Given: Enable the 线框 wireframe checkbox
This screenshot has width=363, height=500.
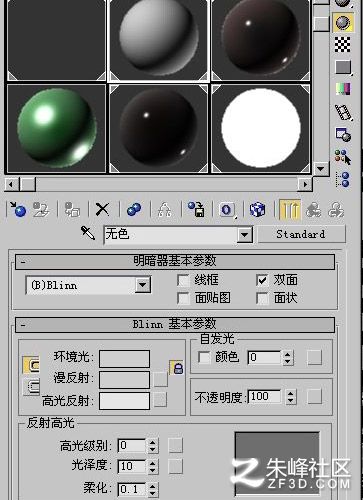Looking at the screenshot, I should pyautogui.click(x=184, y=280).
